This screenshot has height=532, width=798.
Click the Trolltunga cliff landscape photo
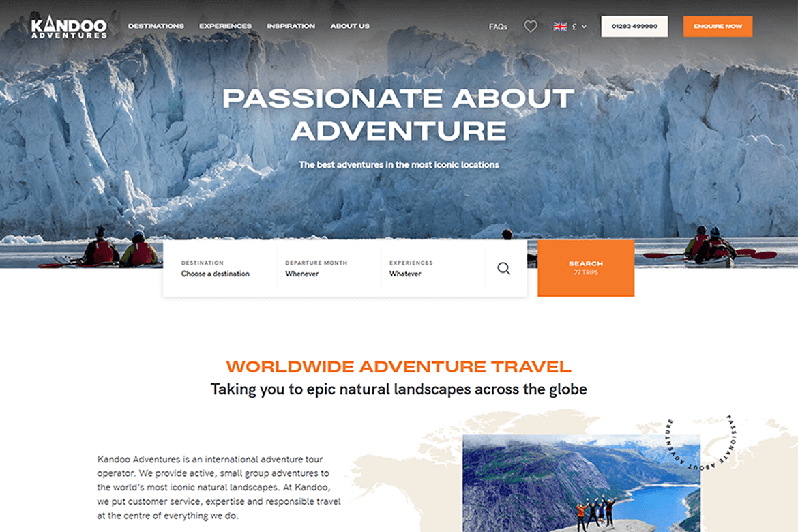pos(581,484)
